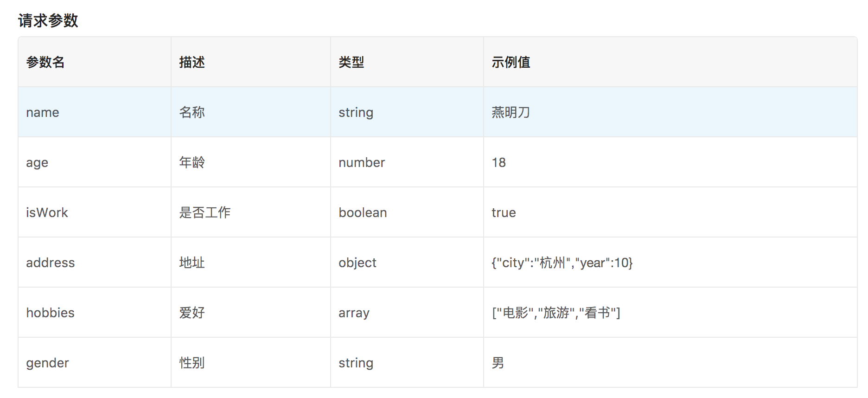Viewport: 868px width, 398px height.
Task: Select the "gender" parameter cell
Action: pyautogui.click(x=48, y=363)
